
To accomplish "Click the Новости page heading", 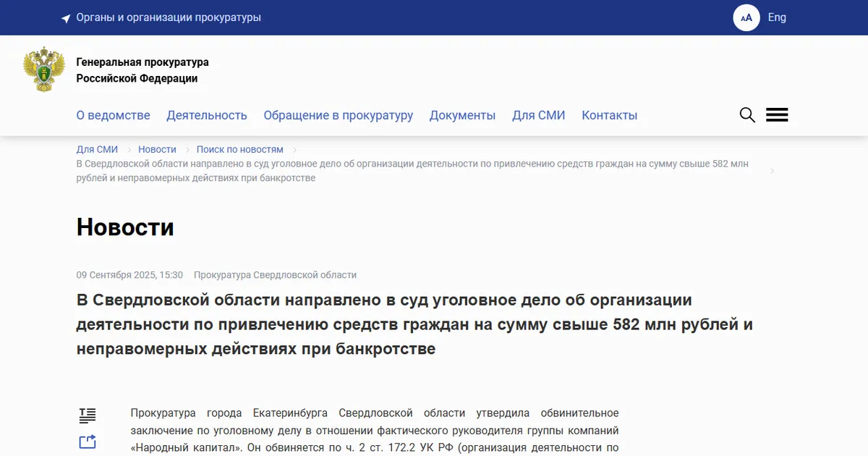I will (125, 227).
